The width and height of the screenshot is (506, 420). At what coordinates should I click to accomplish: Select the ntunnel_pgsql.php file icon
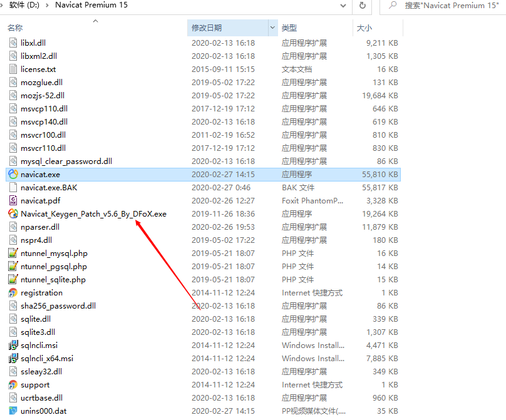click(x=13, y=267)
